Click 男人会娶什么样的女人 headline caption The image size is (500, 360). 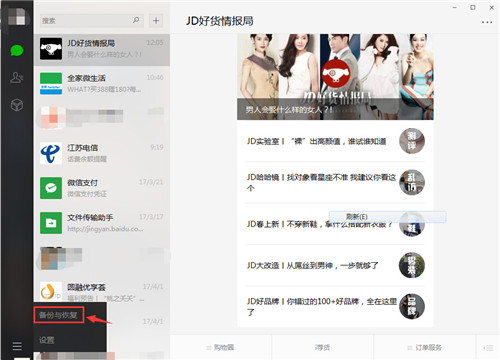[x=289, y=109]
